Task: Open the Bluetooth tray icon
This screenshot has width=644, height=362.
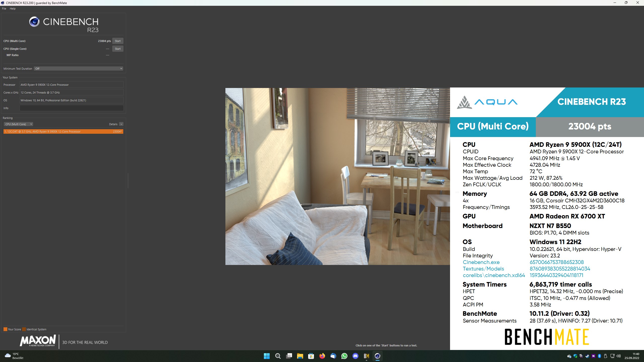Action: (x=599, y=356)
